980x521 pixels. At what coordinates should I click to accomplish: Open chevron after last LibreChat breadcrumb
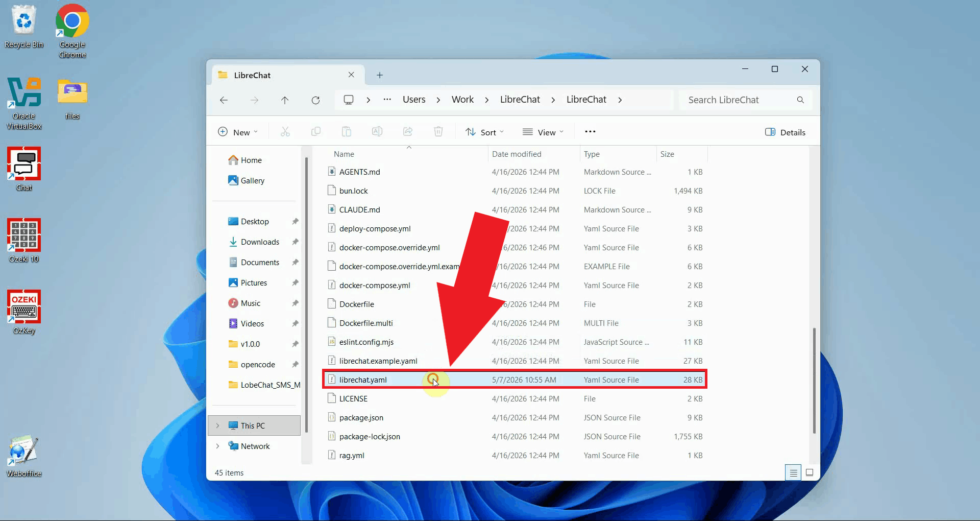tap(620, 100)
